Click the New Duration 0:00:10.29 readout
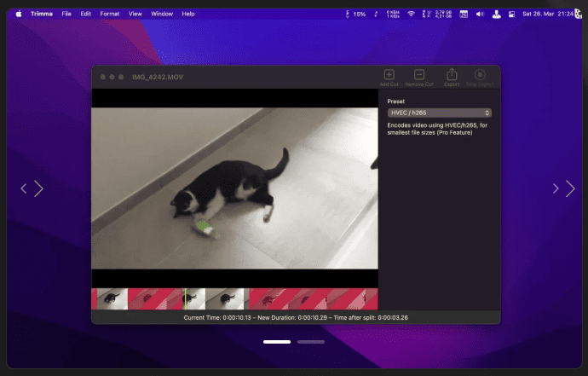The width and height of the screenshot is (588, 376). click(x=292, y=317)
